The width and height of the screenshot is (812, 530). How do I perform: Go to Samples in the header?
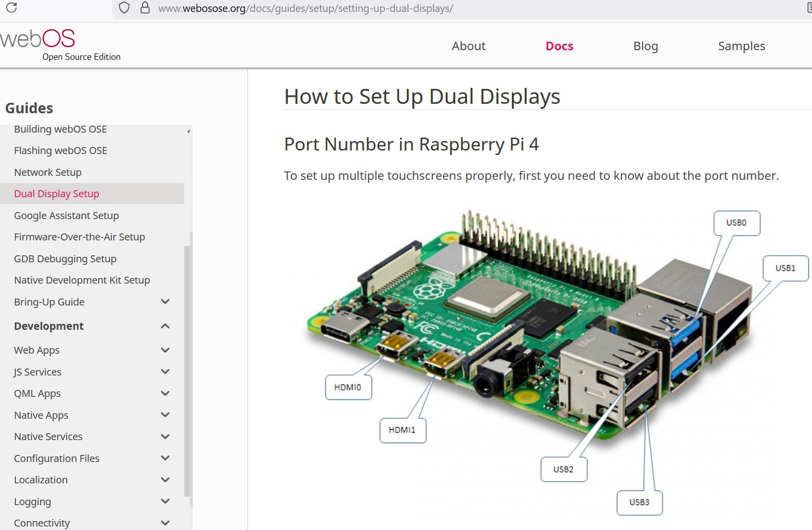click(x=741, y=46)
